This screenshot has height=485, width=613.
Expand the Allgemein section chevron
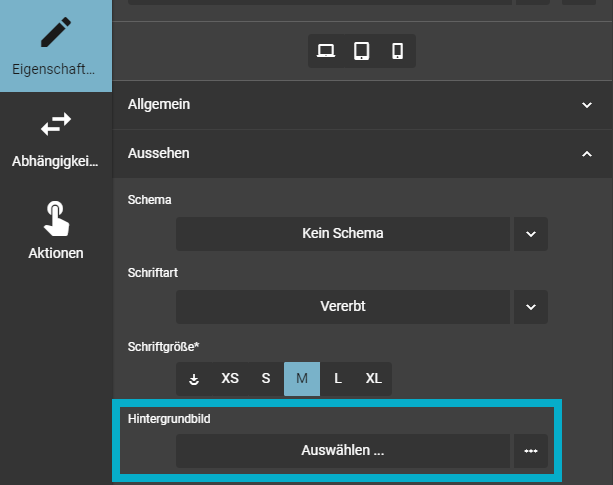[587, 105]
